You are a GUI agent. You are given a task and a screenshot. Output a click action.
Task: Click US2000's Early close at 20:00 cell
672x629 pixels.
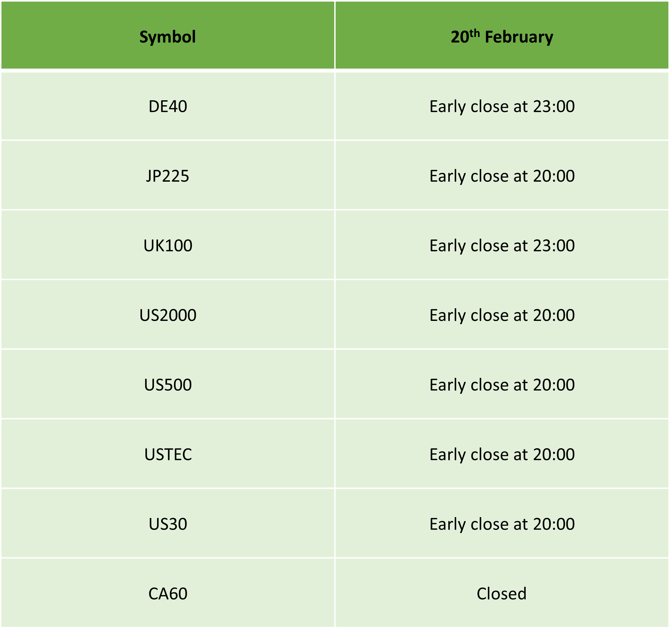[x=502, y=315]
